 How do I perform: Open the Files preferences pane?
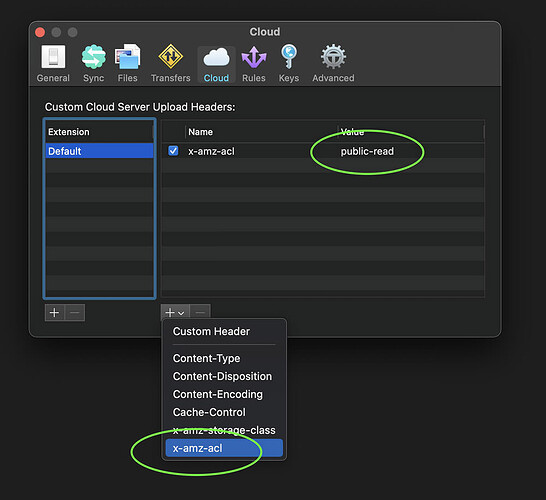(x=127, y=63)
